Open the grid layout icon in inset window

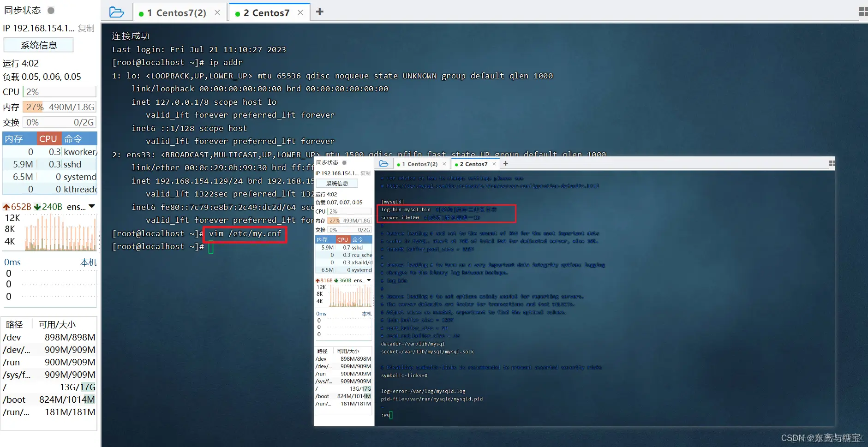click(x=832, y=163)
